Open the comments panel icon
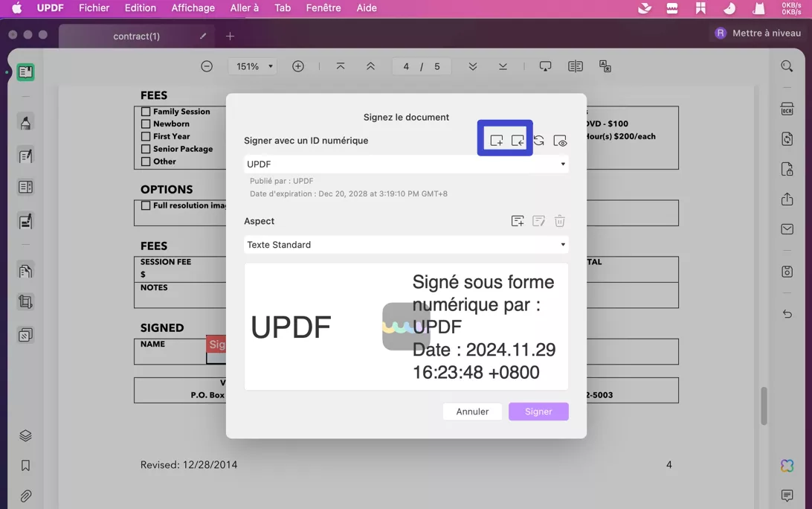Screen dimensions: 812x509 point(787,496)
